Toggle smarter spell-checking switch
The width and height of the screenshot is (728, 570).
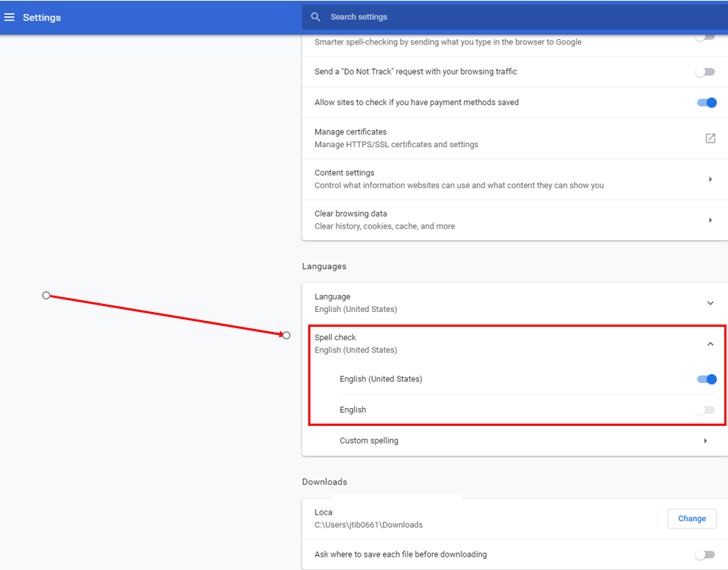(706, 37)
